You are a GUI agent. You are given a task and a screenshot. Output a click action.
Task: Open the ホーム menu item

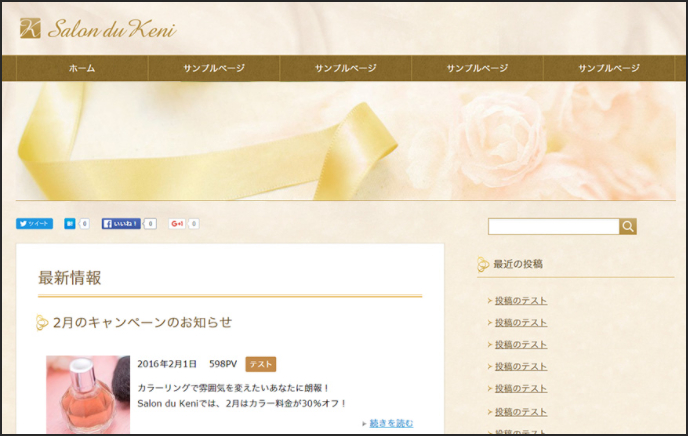(82, 68)
